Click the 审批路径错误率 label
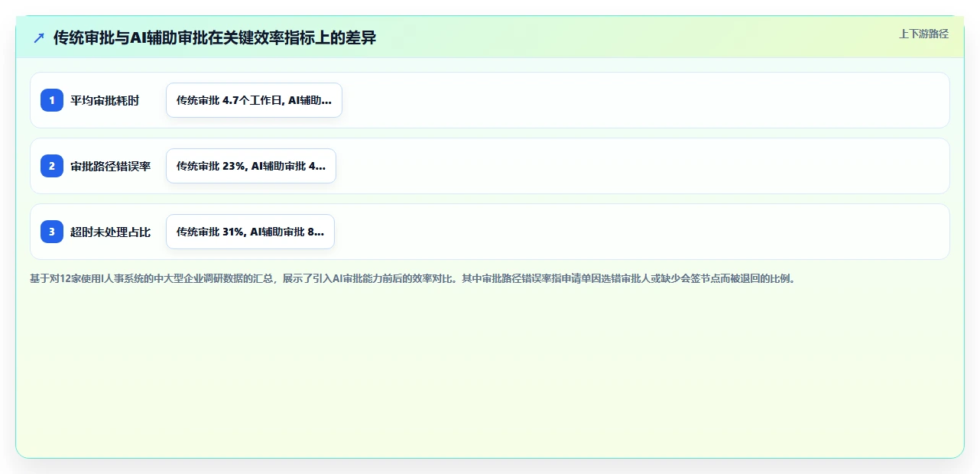The width and height of the screenshot is (980, 474). click(110, 166)
